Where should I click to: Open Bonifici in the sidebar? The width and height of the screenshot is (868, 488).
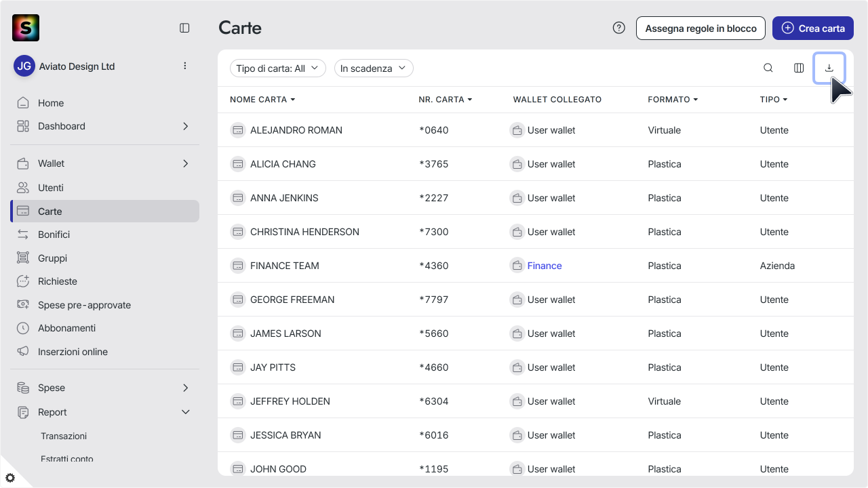(104, 235)
